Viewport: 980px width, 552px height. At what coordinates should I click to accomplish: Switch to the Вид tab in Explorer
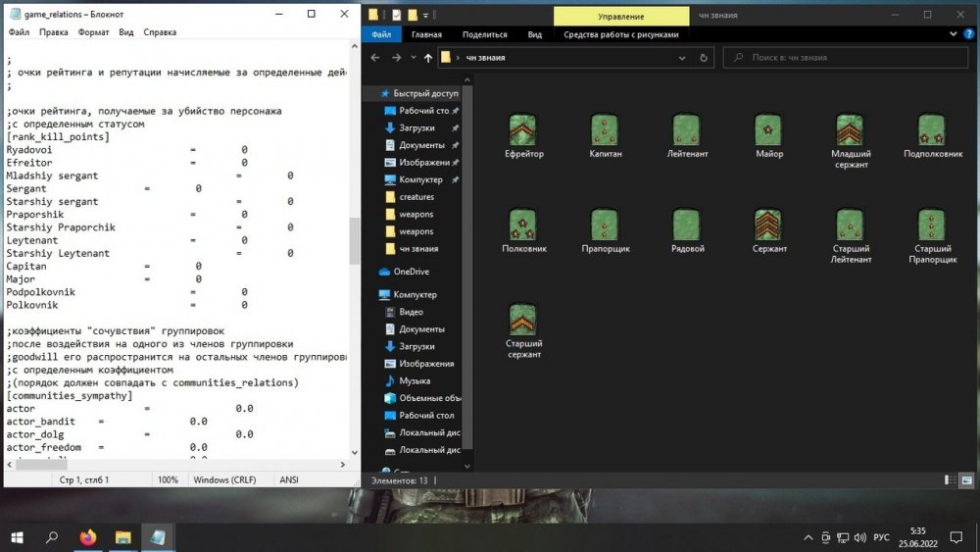click(x=534, y=34)
